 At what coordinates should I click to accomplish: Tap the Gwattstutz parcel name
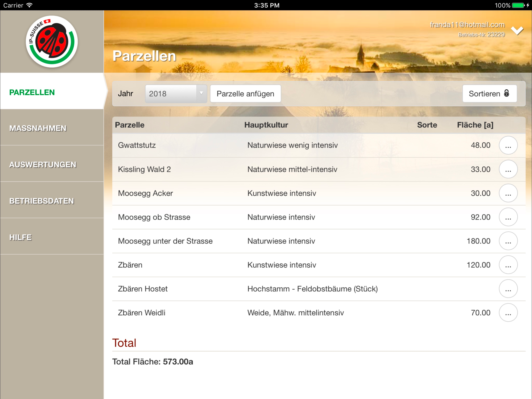pyautogui.click(x=137, y=145)
